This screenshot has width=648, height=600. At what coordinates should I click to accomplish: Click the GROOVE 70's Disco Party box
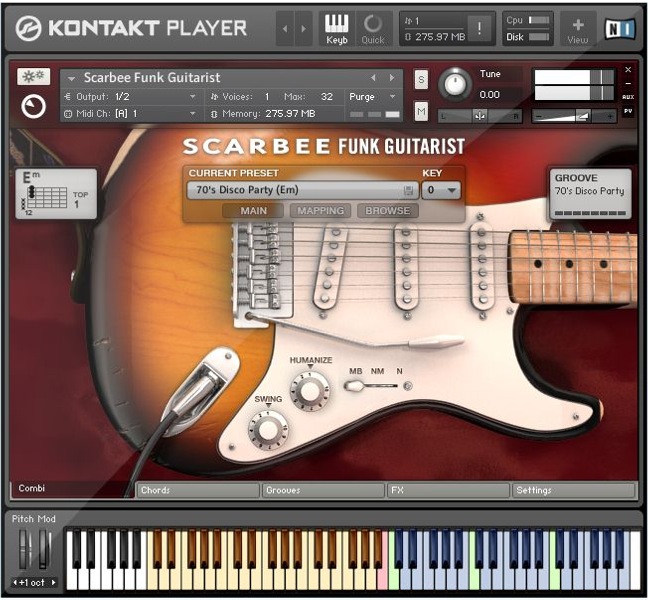[x=590, y=194]
